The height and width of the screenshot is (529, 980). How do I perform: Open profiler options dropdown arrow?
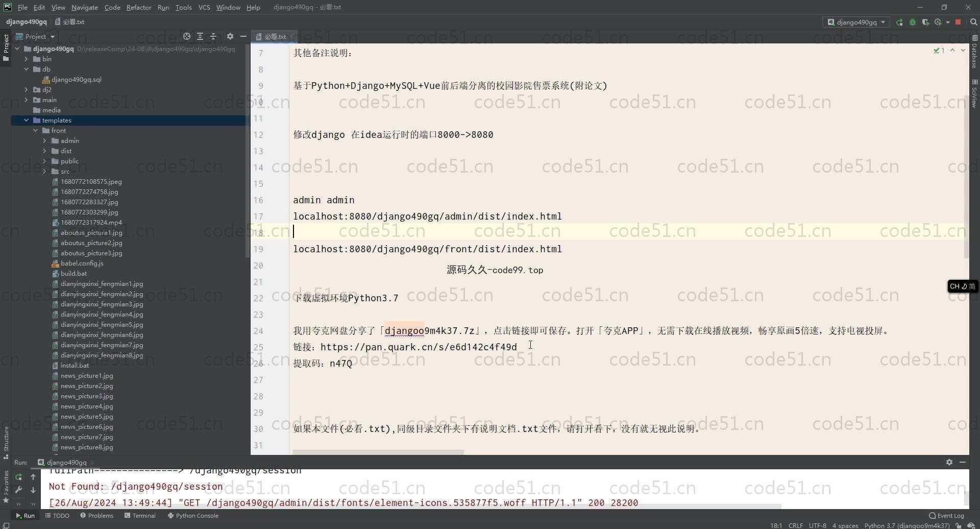pos(947,22)
